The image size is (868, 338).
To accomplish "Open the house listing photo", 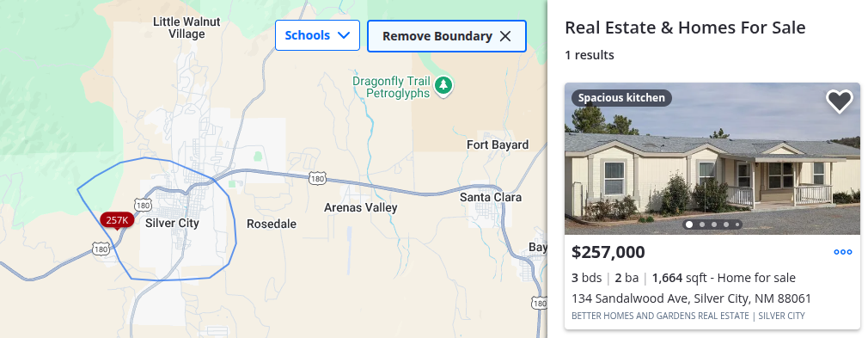I will [712, 158].
